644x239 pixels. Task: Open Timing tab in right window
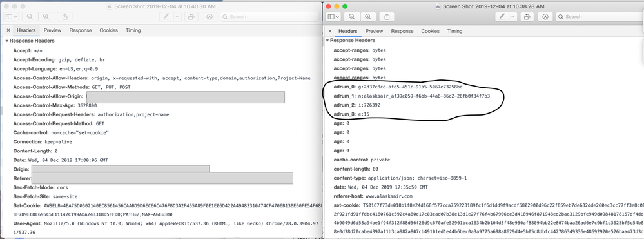[454, 31]
